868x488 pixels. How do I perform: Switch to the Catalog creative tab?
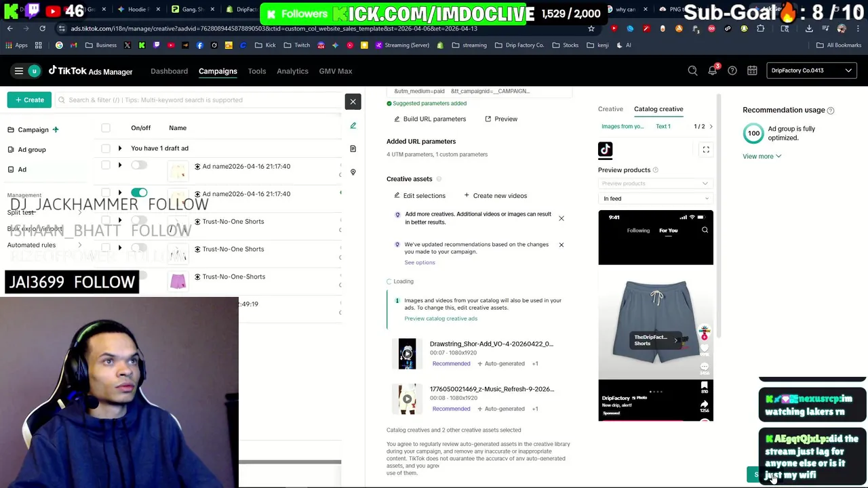pyautogui.click(x=658, y=109)
